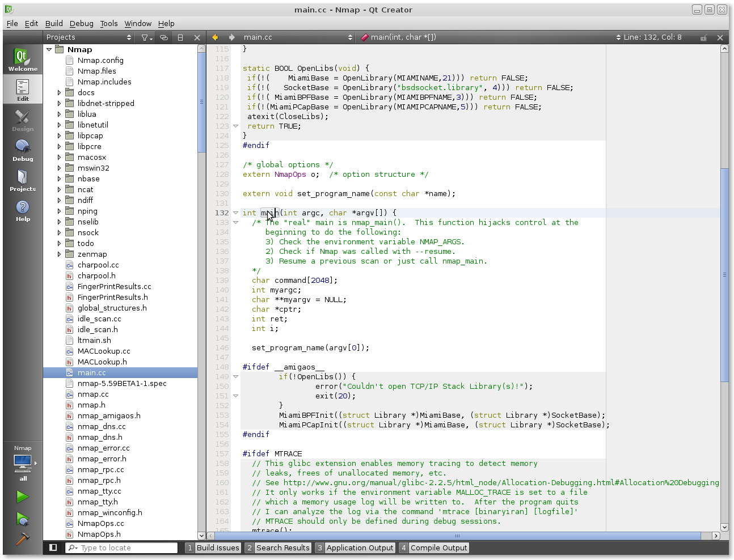Toggle synchronize with editor link icon

click(x=164, y=37)
